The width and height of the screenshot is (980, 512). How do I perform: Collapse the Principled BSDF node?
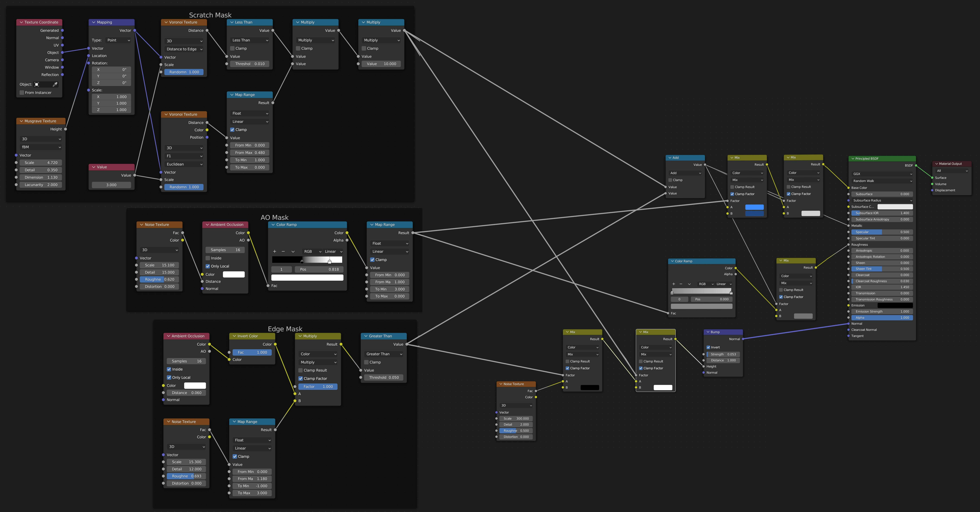click(853, 159)
